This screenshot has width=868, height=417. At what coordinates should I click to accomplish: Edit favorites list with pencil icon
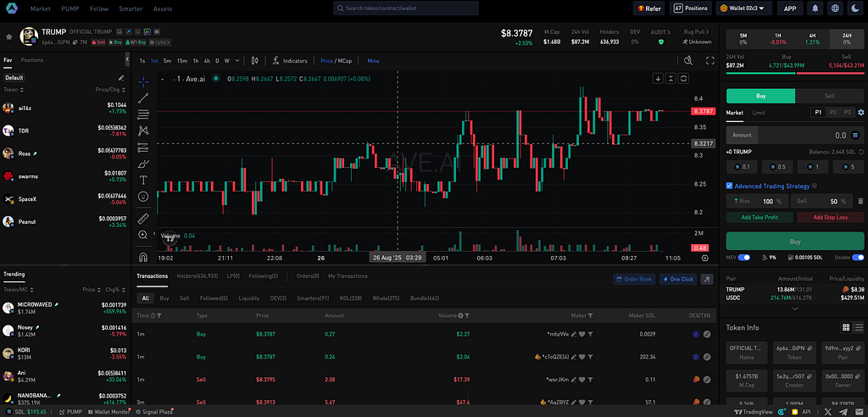(x=121, y=77)
